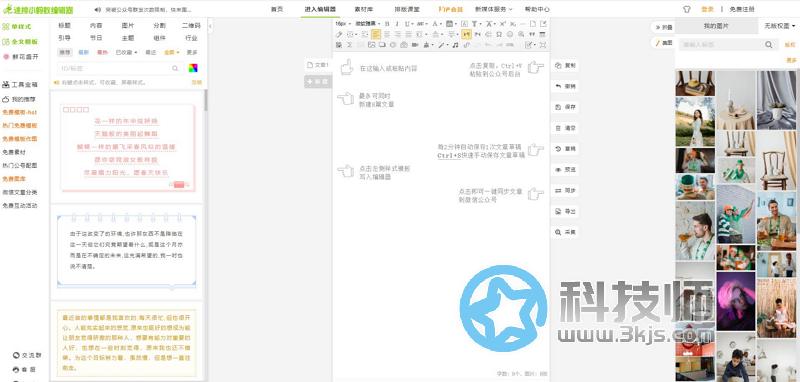
Task: Click the 同步 sync button
Action: pyautogui.click(x=565, y=190)
